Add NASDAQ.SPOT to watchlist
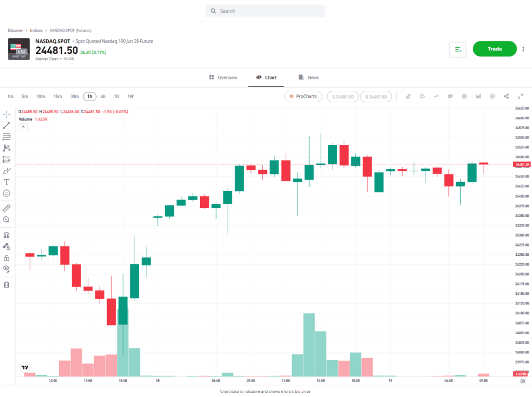 [458, 49]
